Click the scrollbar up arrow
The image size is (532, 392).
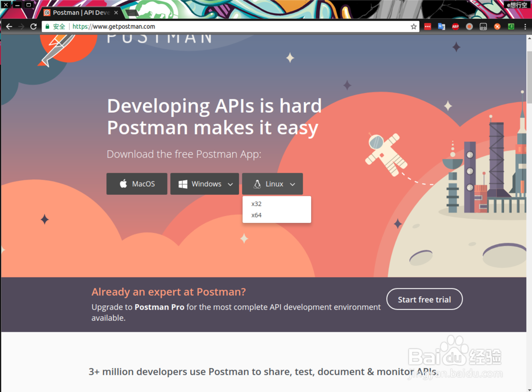[x=529, y=38]
